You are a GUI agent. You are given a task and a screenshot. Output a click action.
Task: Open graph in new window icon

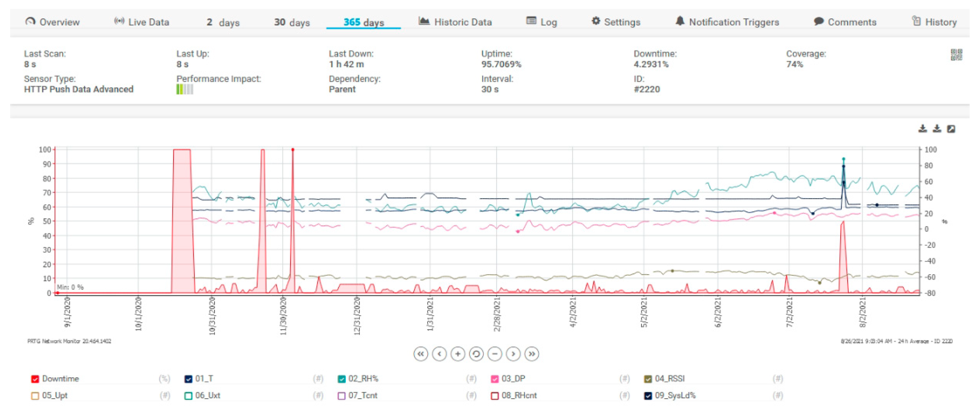click(951, 129)
